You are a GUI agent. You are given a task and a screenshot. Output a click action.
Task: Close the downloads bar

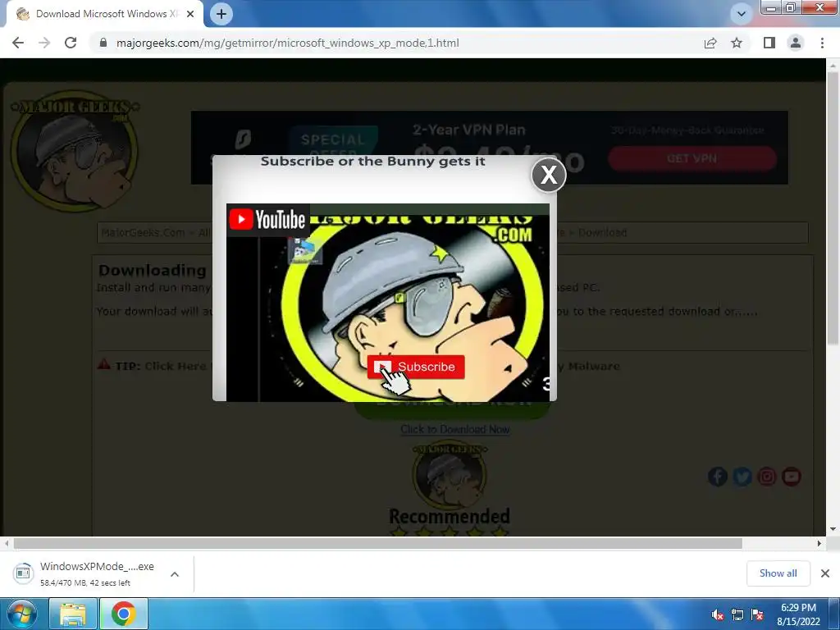click(825, 573)
